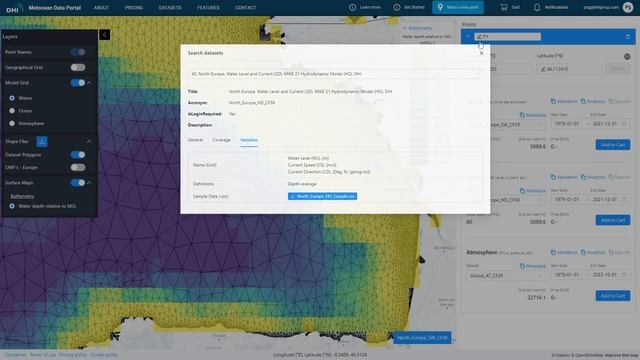Open the Notifications bell icon

coord(537,7)
